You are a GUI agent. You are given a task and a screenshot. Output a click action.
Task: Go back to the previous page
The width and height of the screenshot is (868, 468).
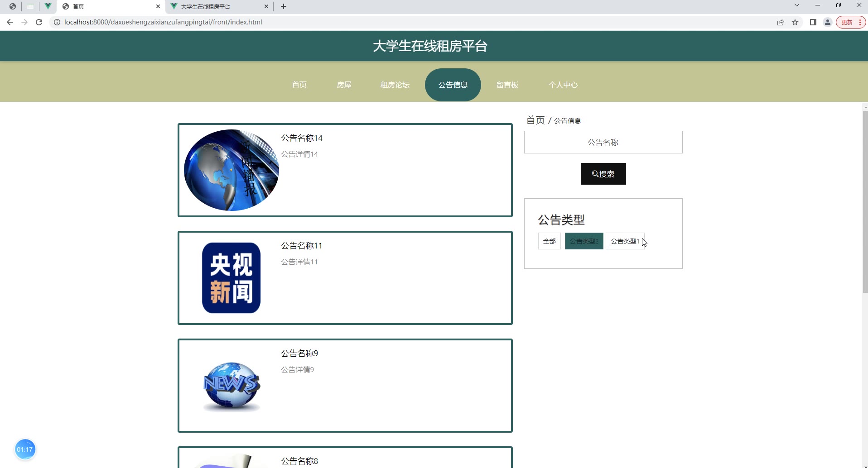point(10,22)
